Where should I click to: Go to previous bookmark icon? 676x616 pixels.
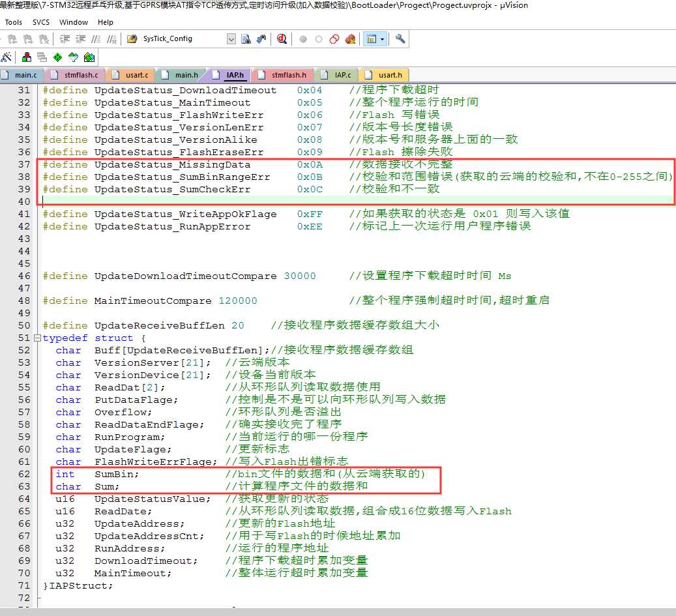point(12,39)
